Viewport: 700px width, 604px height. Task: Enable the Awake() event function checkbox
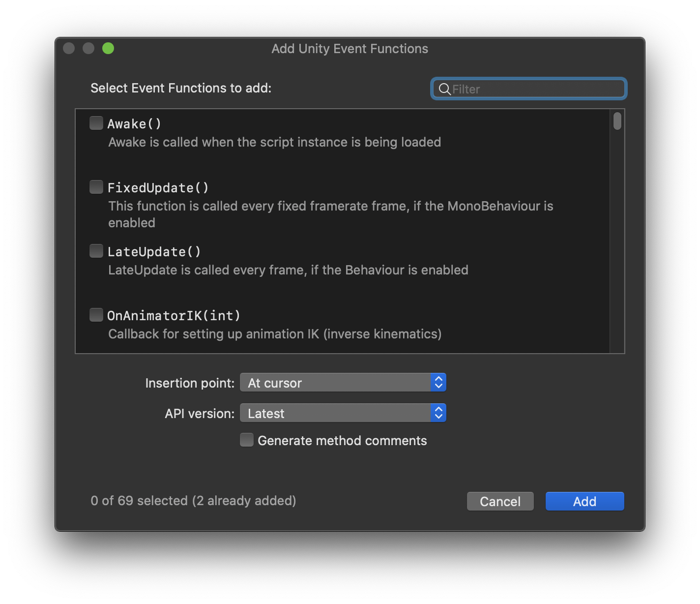coord(96,123)
